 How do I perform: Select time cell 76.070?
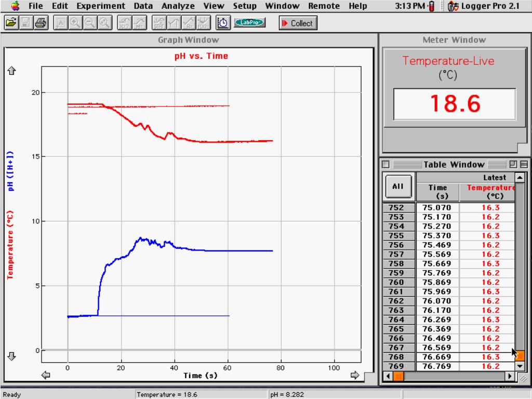tap(437, 301)
